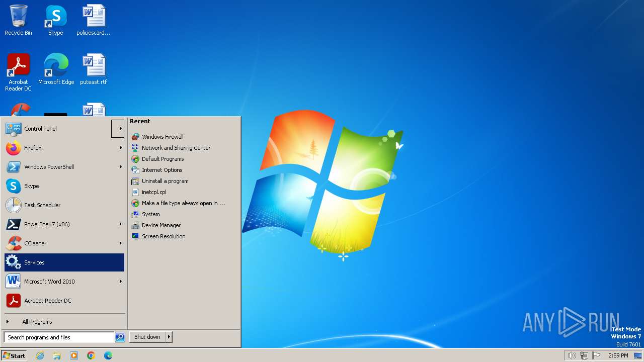The width and height of the screenshot is (644, 362).
Task: Open policiescard document on desktop
Action: tap(94, 20)
